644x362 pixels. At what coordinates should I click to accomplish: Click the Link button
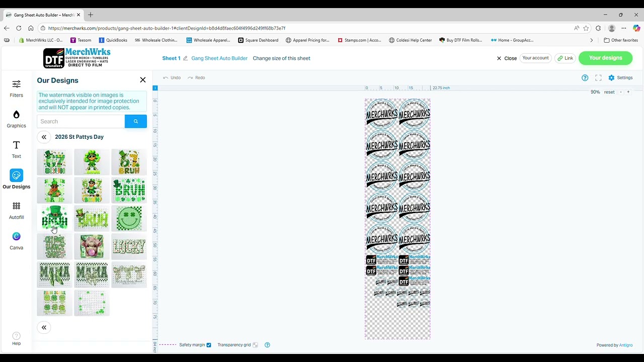[x=565, y=58]
